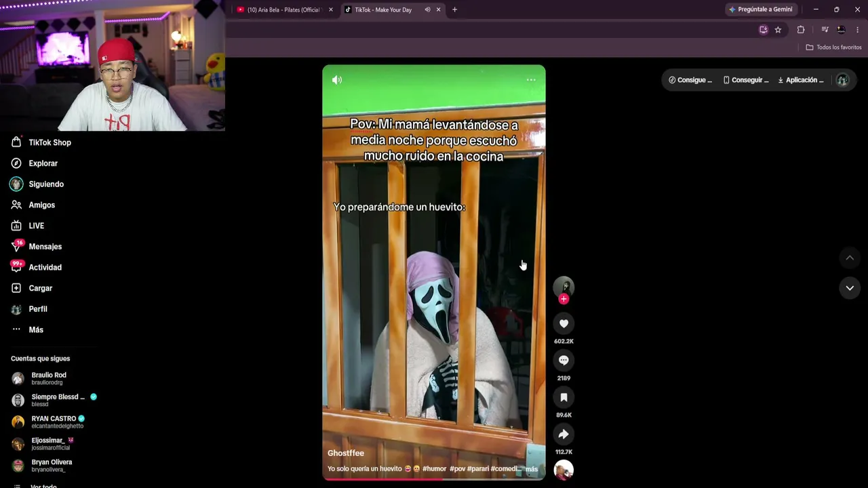Open a new browser tab
The height and width of the screenshot is (488, 868).
pyautogui.click(x=454, y=9)
